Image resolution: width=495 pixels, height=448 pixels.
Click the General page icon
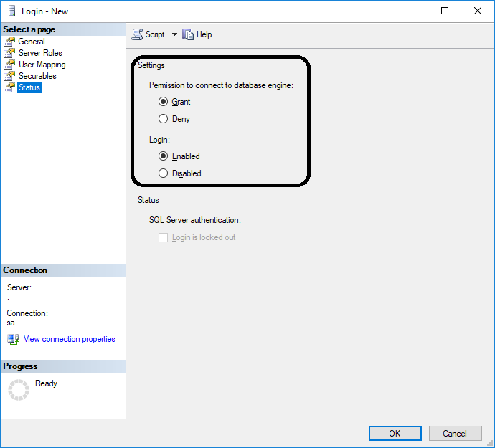pos(9,42)
